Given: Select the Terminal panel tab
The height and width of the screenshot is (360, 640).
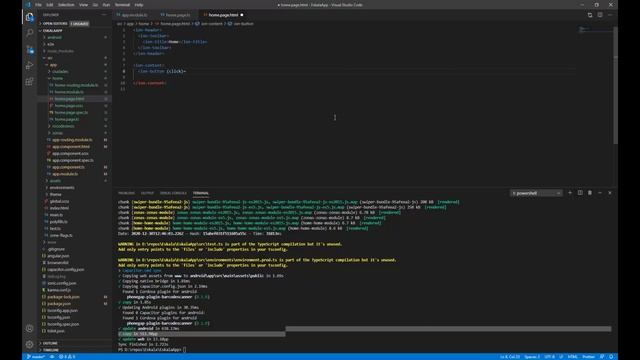Looking at the screenshot, I should 201,193.
